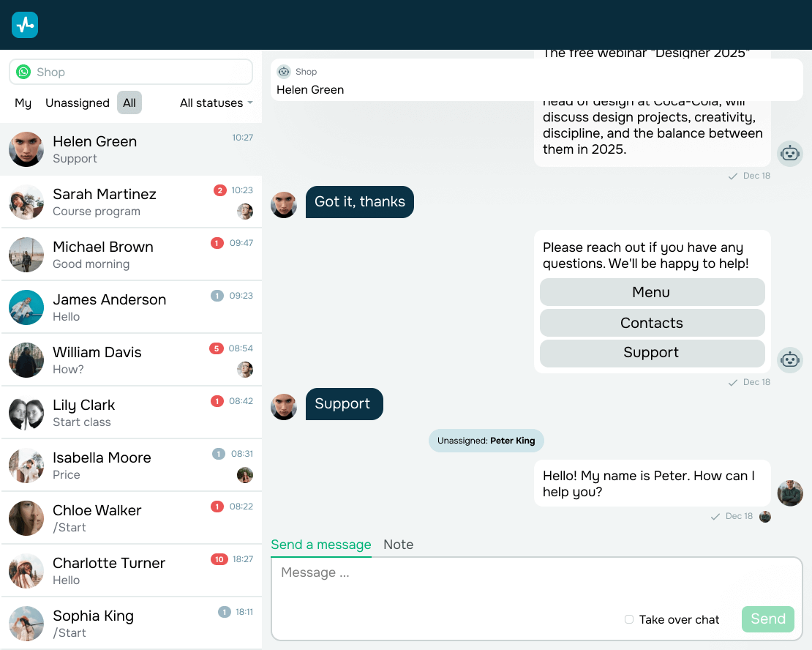Expand the All statuses dropdown
Image resolution: width=812 pixels, height=650 pixels.
coord(216,102)
